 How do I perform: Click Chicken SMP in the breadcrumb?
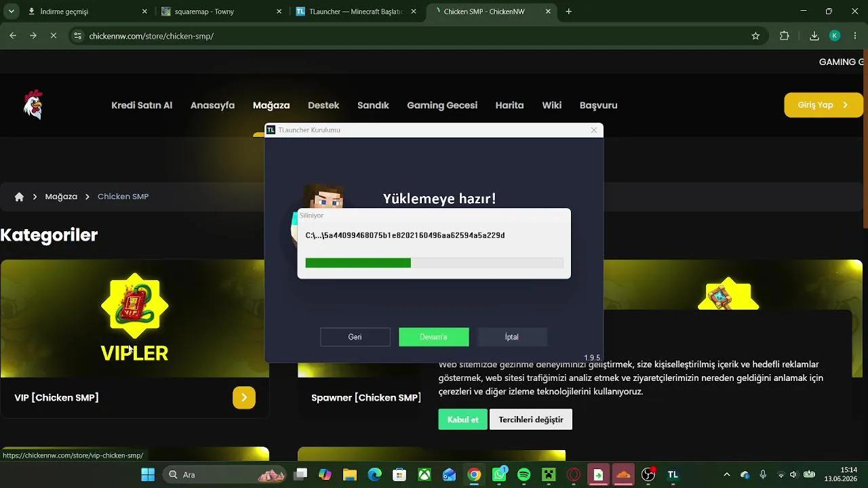coord(123,197)
